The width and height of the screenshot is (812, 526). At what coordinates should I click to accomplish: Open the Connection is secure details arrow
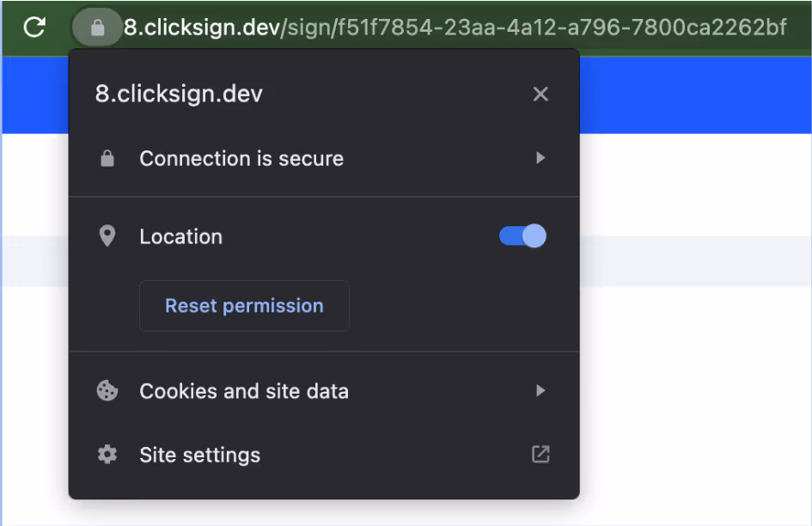540,158
